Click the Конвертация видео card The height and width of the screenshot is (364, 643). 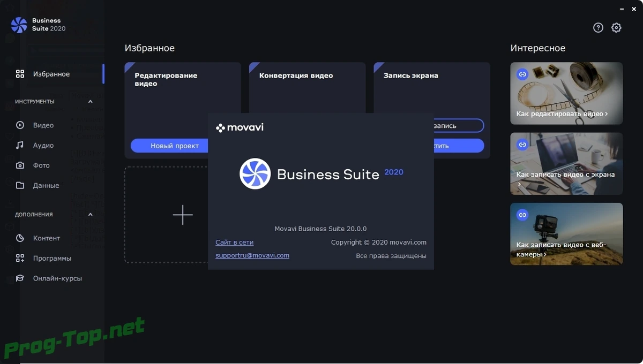point(307,88)
